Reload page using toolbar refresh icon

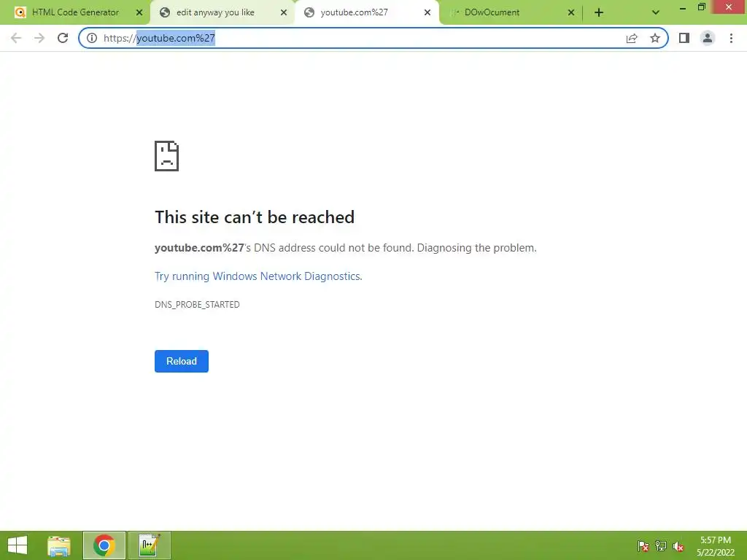point(63,38)
